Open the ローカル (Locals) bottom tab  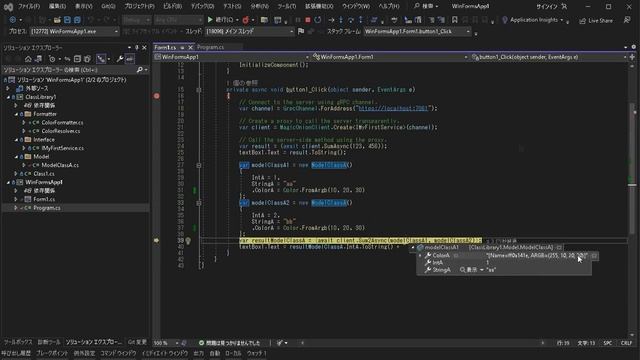[233, 353]
